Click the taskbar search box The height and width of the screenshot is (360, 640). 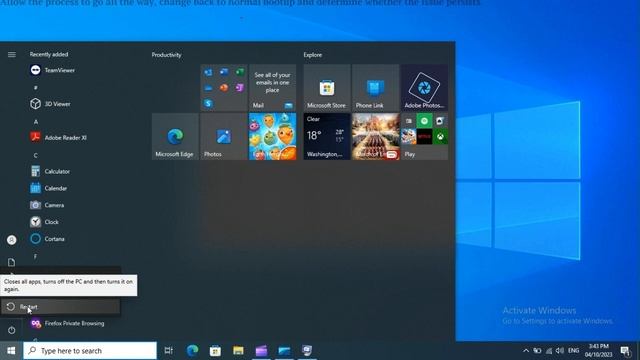[x=90, y=351]
